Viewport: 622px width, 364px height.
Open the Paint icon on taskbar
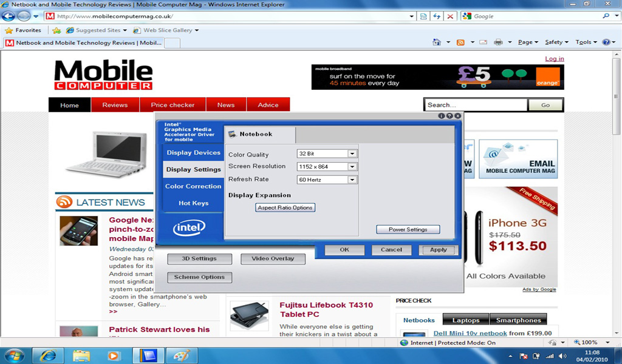(181, 356)
